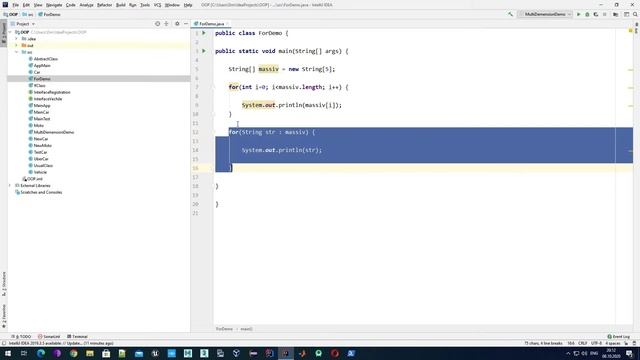Open File Explorer from taskbar
The image size is (640, 360).
point(90,353)
